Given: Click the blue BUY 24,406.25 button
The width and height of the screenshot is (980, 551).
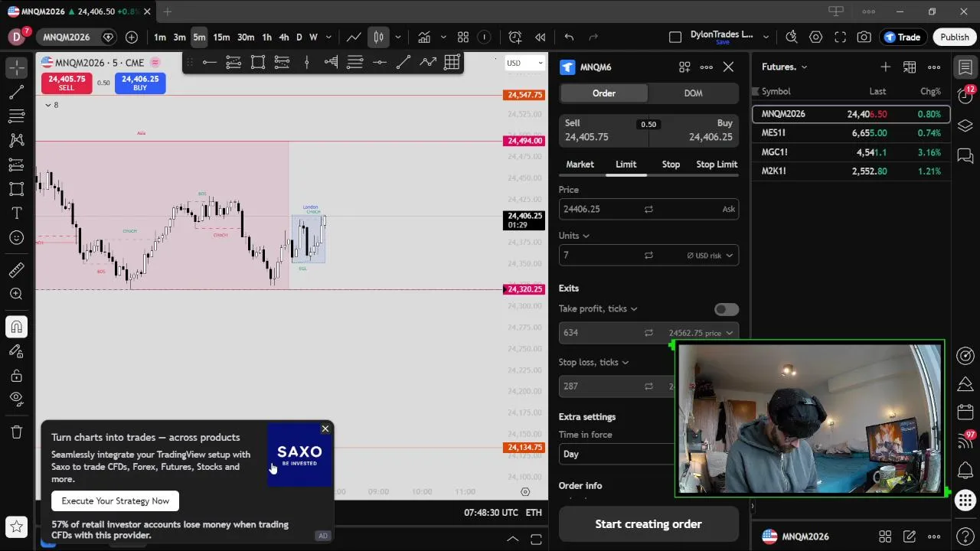Looking at the screenshot, I should coord(140,83).
